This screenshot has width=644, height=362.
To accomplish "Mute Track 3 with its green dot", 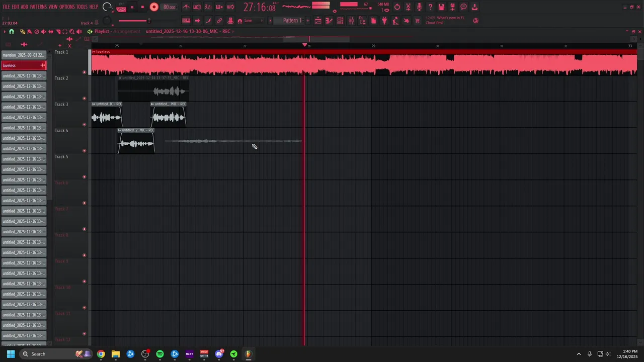I will tap(84, 125).
